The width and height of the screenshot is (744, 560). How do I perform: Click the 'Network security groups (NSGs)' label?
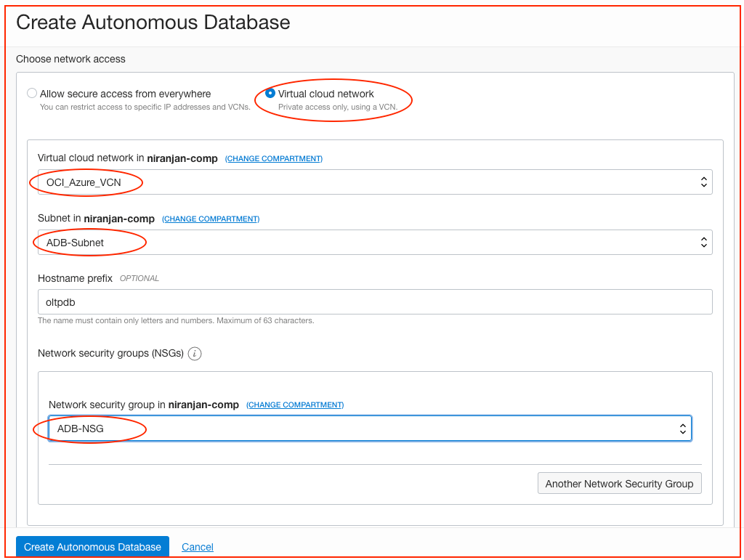coord(110,354)
